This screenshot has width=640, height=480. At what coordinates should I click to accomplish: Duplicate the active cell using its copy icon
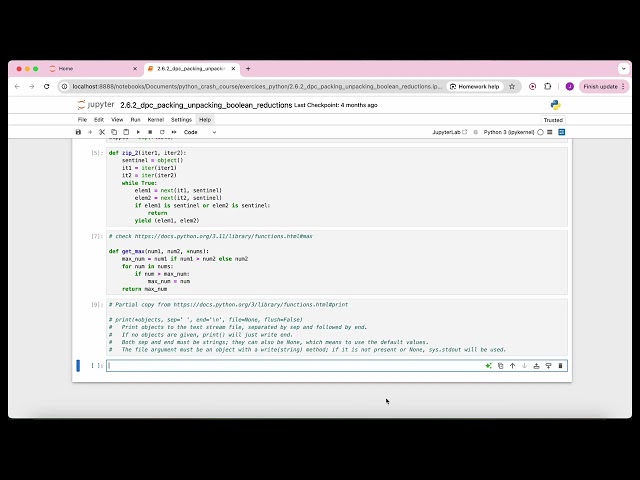[500, 366]
